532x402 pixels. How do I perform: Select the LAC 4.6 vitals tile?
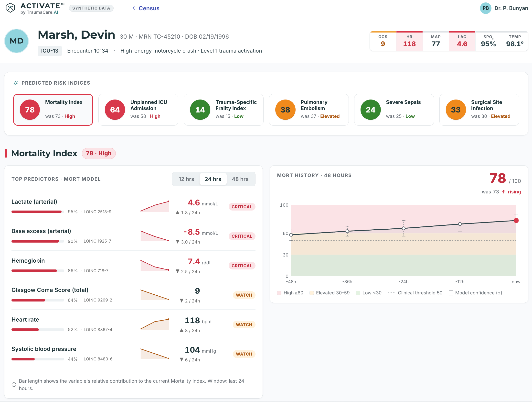coord(462,41)
